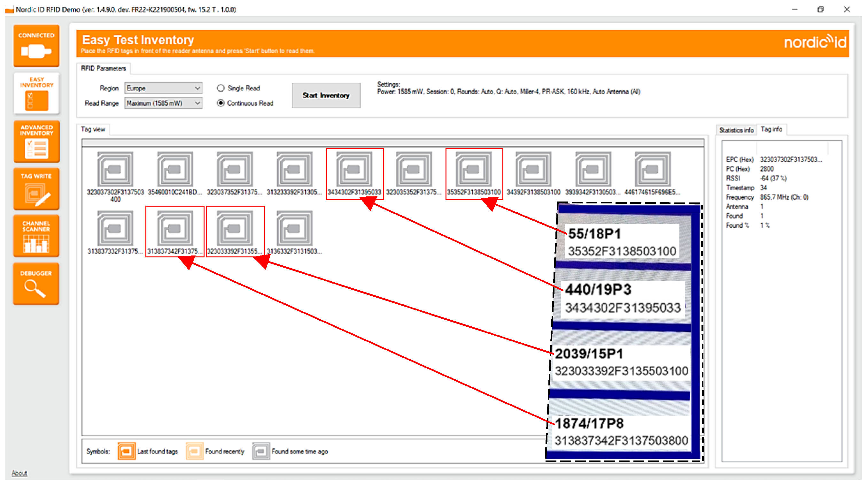
Task: Click the Connected device status icon
Action: pyautogui.click(x=36, y=46)
